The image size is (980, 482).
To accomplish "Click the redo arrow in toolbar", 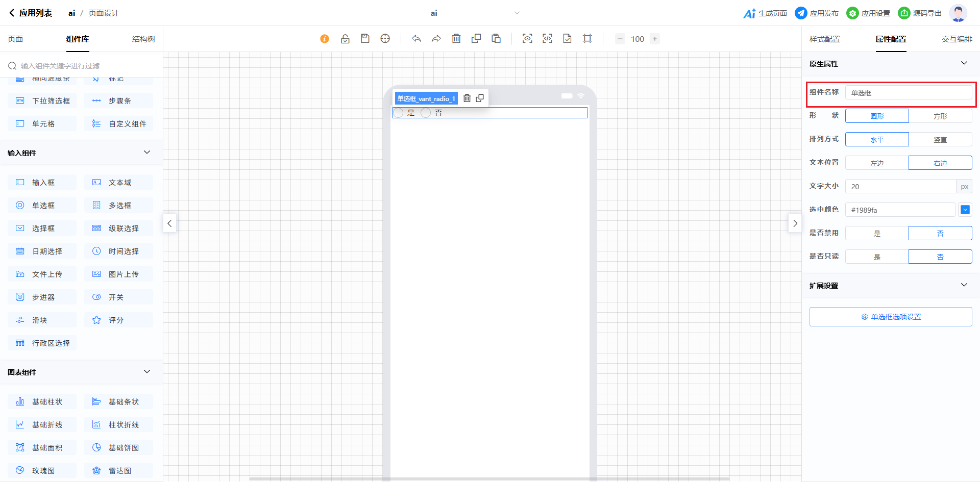I will coord(436,39).
